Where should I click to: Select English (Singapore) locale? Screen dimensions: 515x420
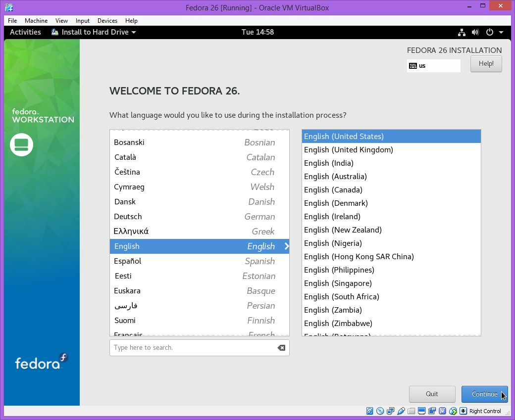(391, 283)
